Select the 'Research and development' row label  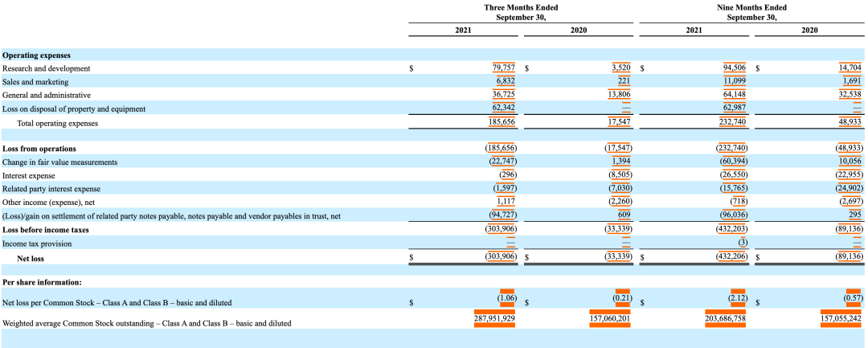pos(46,68)
